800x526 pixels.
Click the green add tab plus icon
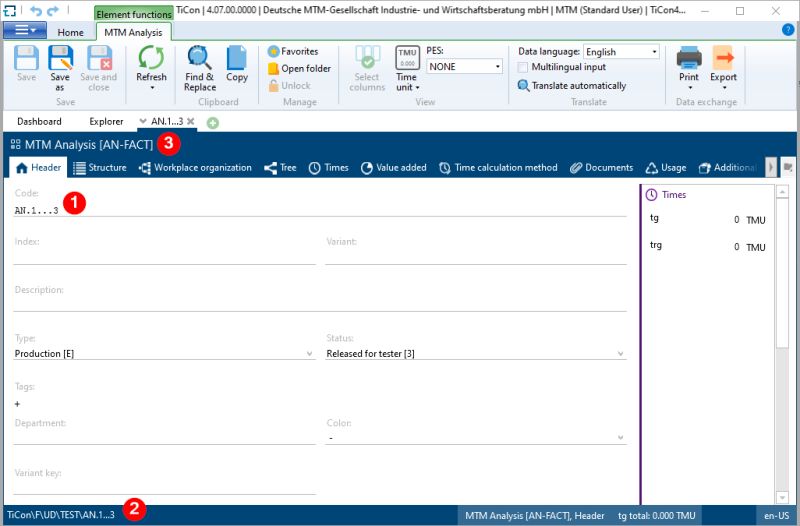pyautogui.click(x=213, y=122)
